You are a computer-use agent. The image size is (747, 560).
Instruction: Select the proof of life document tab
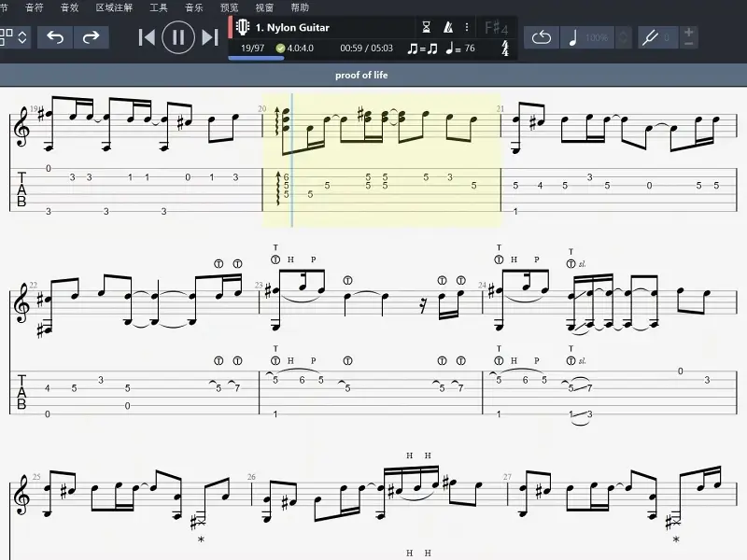point(361,76)
